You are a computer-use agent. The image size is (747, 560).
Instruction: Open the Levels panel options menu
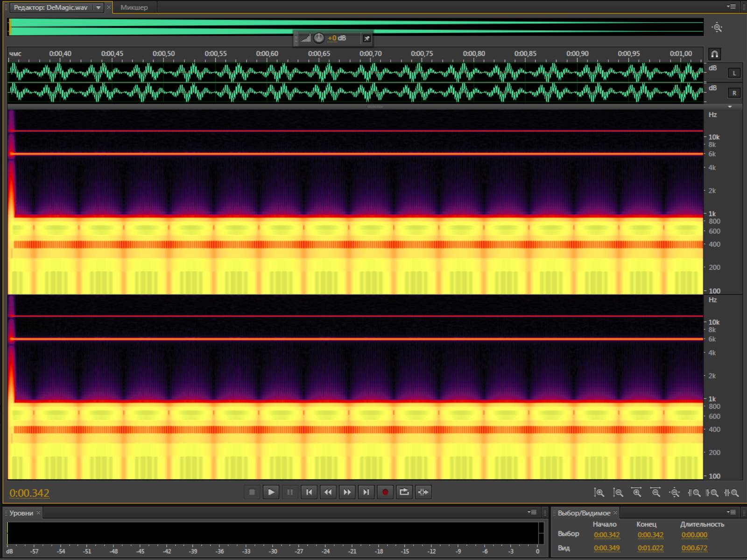pyautogui.click(x=532, y=512)
